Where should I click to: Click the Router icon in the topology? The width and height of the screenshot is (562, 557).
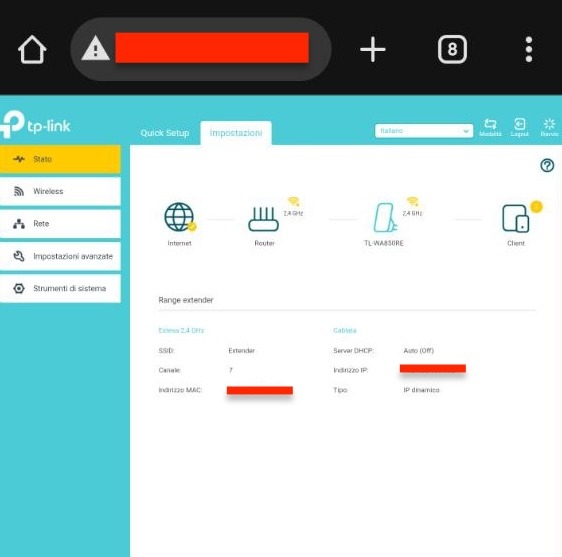coord(264,219)
